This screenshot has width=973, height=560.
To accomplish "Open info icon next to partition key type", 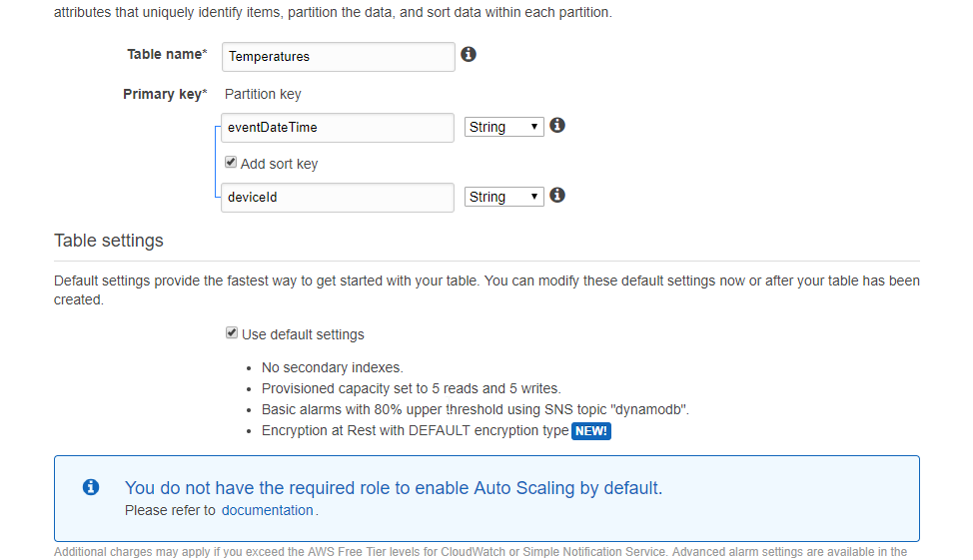I will point(557,125).
